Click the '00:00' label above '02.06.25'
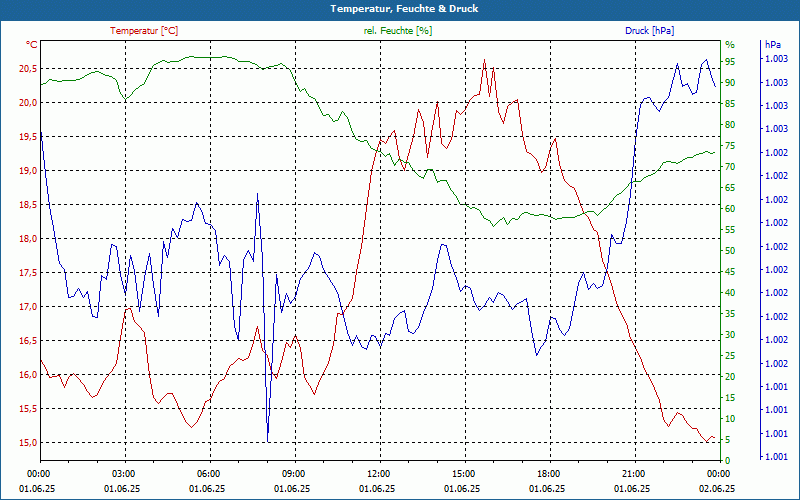800x500 pixels. point(717,473)
